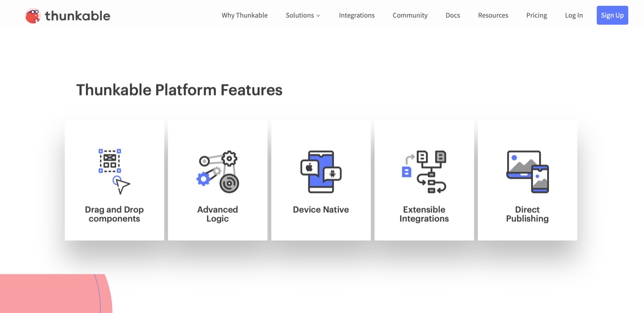Viewport: 644px width, 313px height.
Task: Select the "Direct Publishing" card label
Action: (527, 214)
